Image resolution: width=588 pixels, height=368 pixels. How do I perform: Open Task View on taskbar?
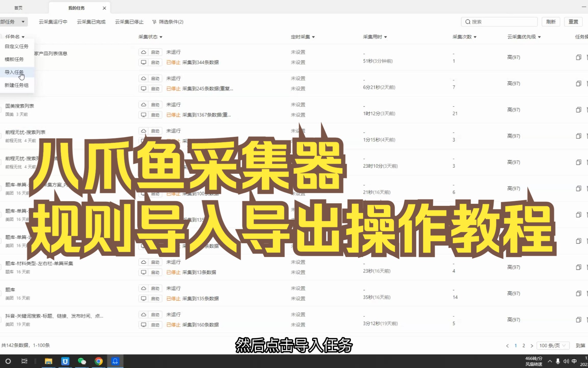[x=24, y=361]
